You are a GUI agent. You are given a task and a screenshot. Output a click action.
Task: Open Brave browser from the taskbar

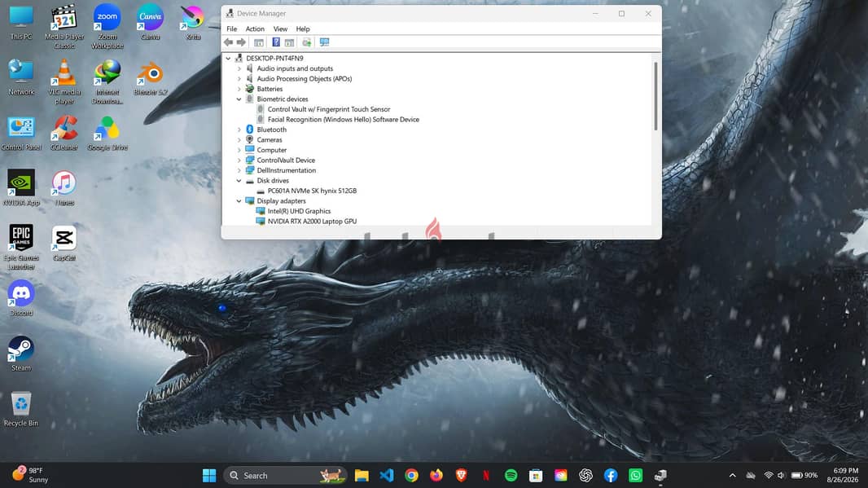pos(461,475)
